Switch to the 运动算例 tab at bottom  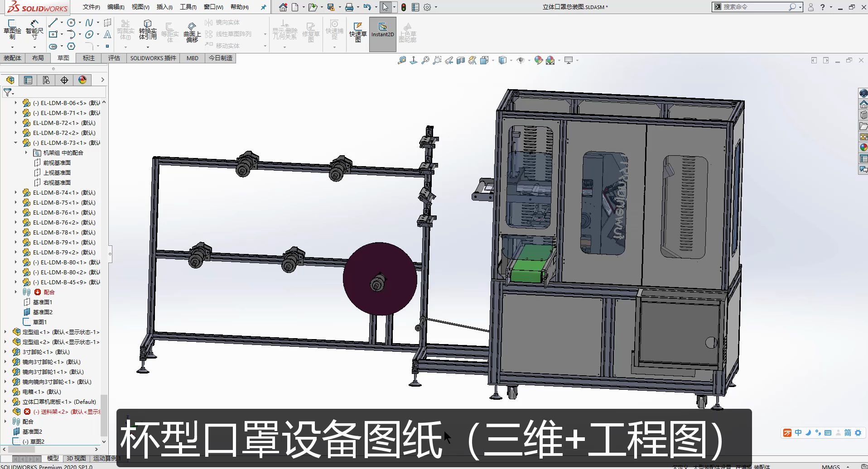105,458
